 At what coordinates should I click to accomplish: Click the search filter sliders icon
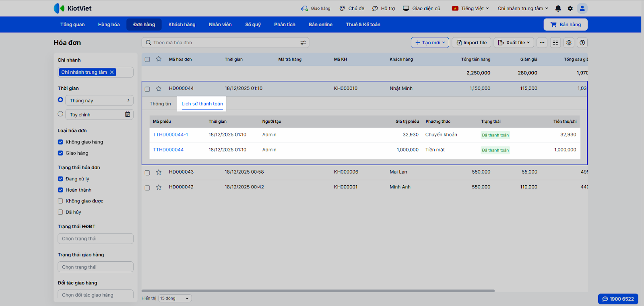tap(303, 43)
